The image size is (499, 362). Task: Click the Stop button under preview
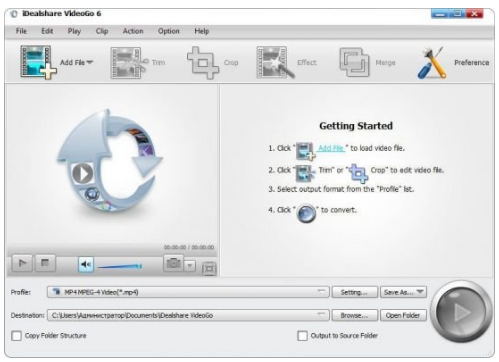(45, 263)
